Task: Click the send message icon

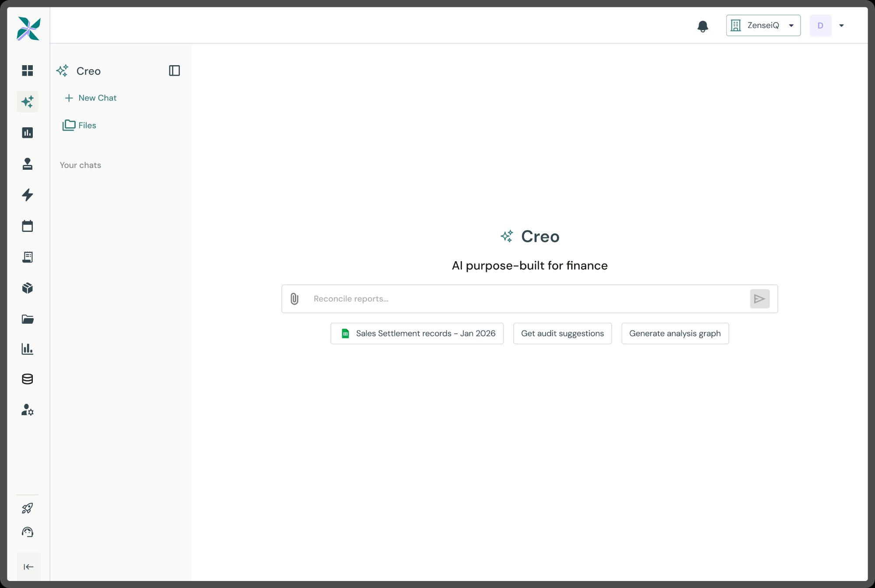Action: click(x=760, y=299)
